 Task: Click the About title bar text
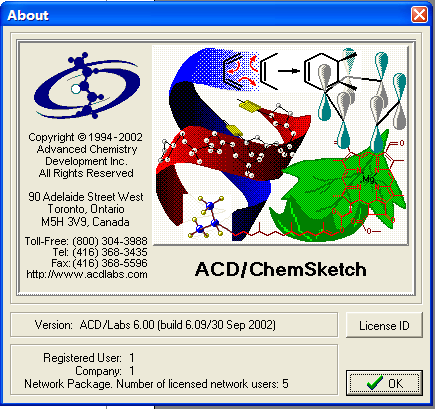(28, 15)
